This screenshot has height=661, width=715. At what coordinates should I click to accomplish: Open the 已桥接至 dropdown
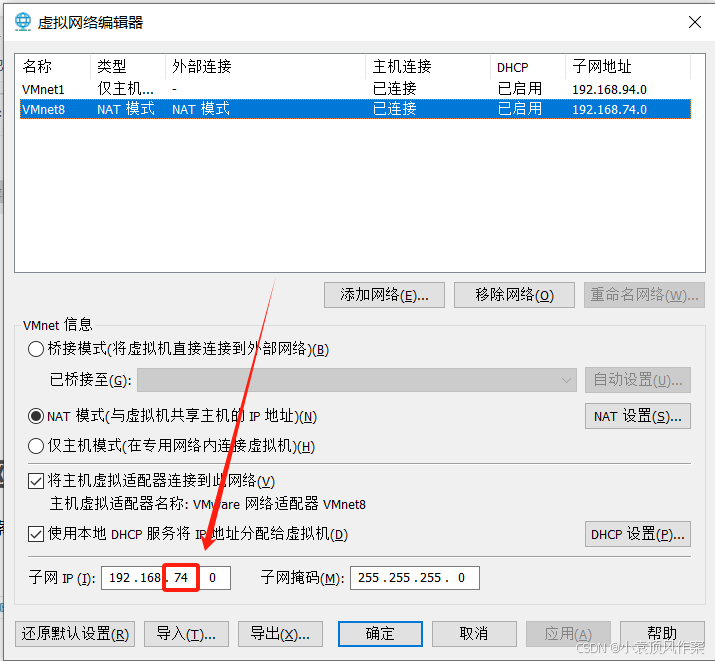tap(357, 380)
